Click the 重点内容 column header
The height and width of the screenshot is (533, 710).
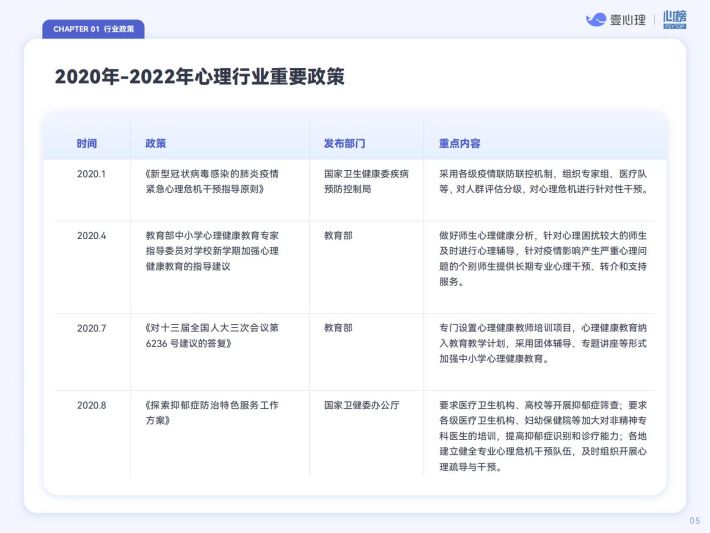[460, 144]
